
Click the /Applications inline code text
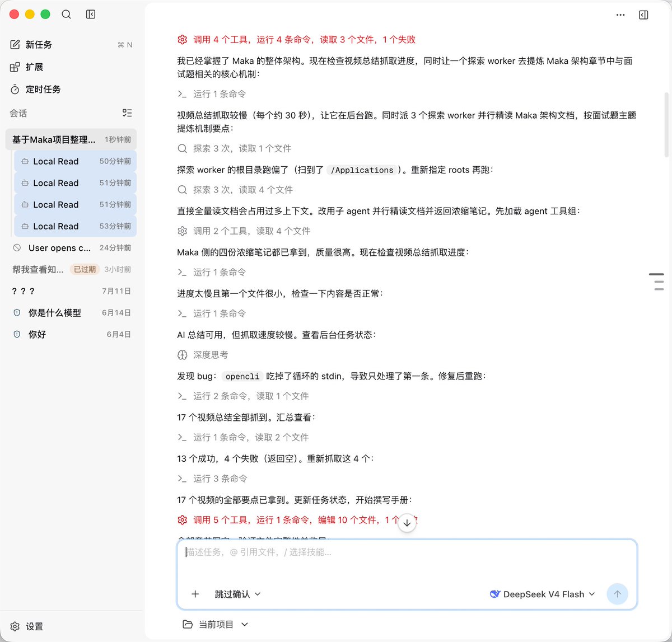pos(362,170)
